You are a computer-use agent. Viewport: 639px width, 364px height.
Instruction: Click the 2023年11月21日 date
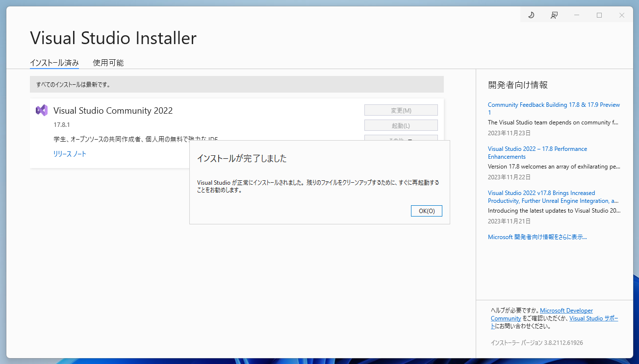click(x=509, y=221)
